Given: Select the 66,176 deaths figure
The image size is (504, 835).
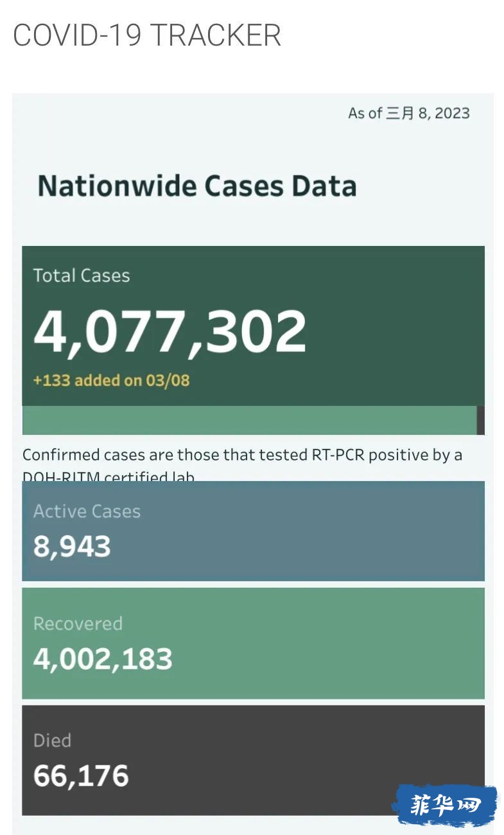Looking at the screenshot, I should point(81,776).
